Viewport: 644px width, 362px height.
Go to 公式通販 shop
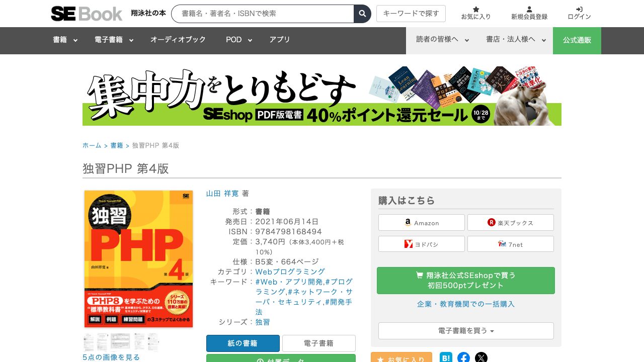577,41
